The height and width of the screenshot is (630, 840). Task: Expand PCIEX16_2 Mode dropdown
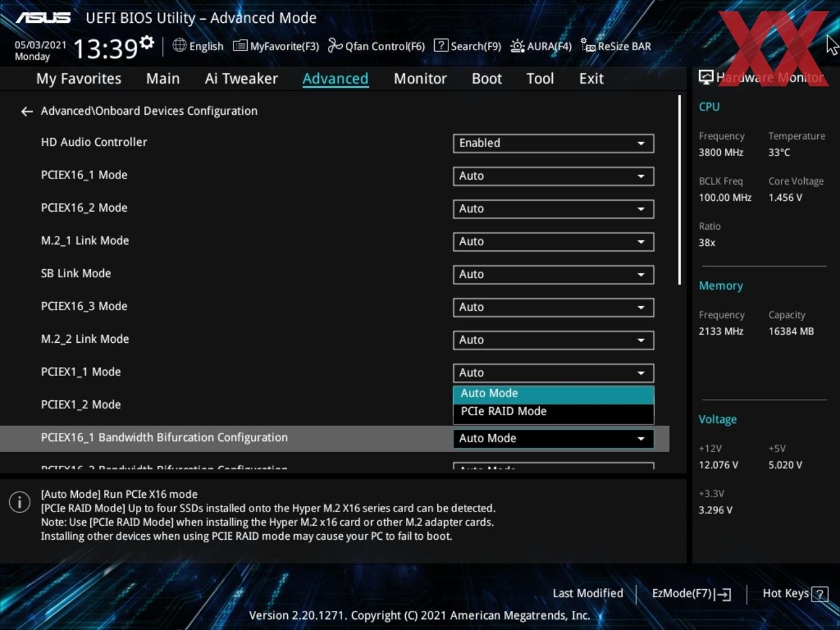[553, 209]
